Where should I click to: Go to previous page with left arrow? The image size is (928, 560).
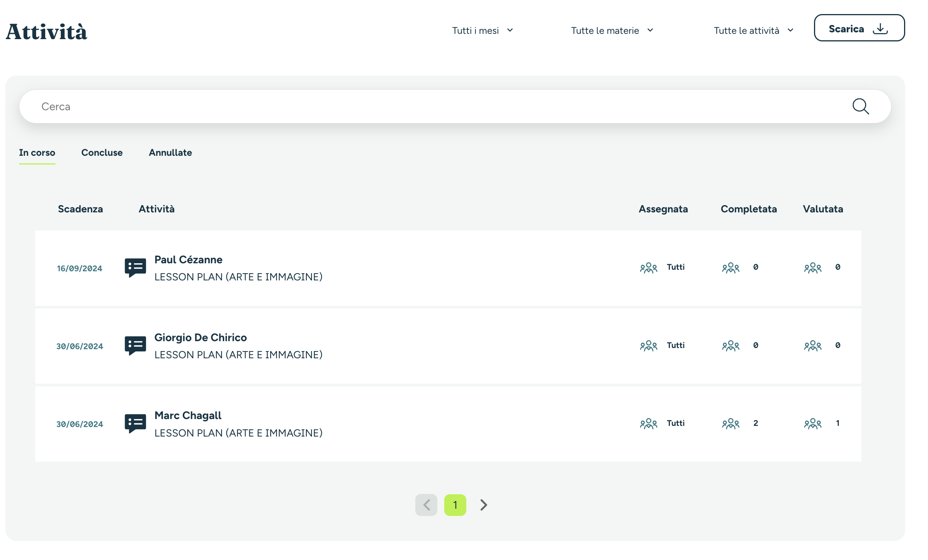click(x=426, y=505)
